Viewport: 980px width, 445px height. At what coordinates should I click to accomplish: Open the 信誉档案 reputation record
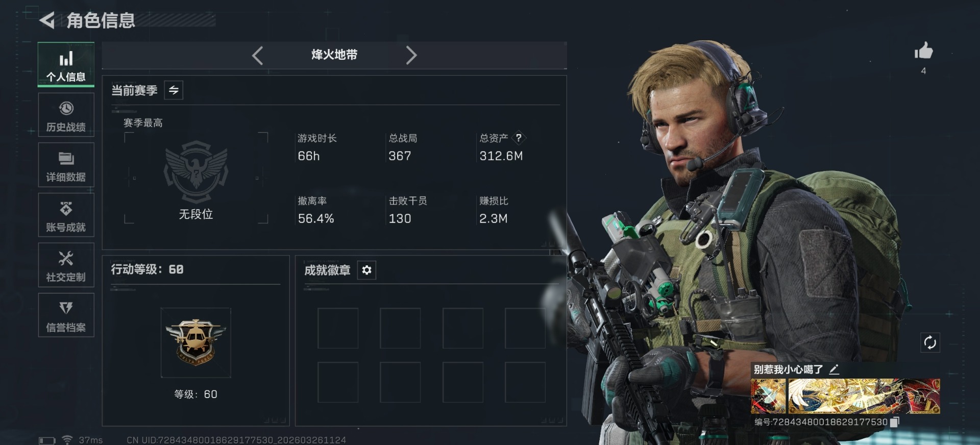pos(66,315)
